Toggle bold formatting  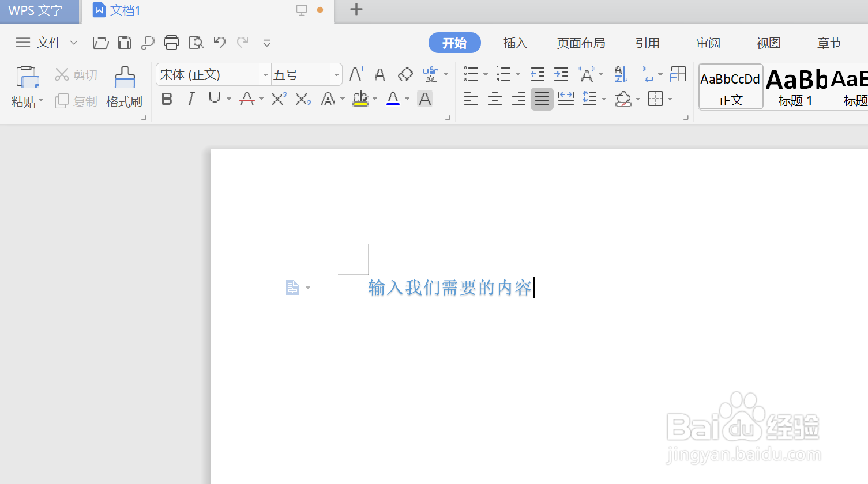click(167, 99)
